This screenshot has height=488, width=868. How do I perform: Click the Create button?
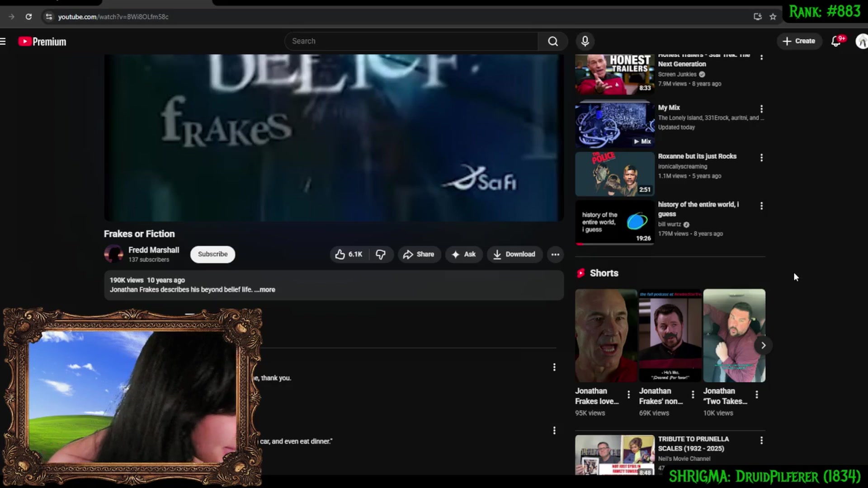point(799,41)
